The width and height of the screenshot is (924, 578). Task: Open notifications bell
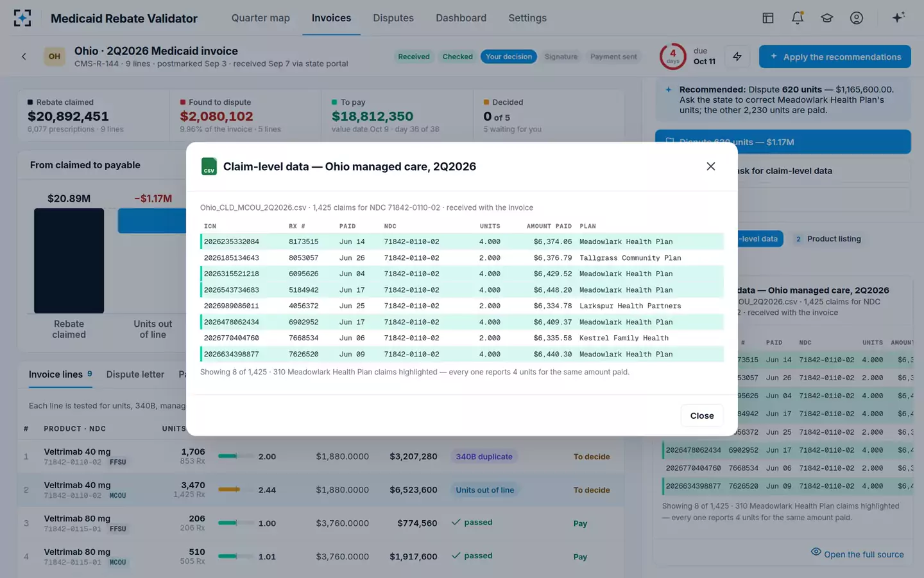(x=798, y=18)
